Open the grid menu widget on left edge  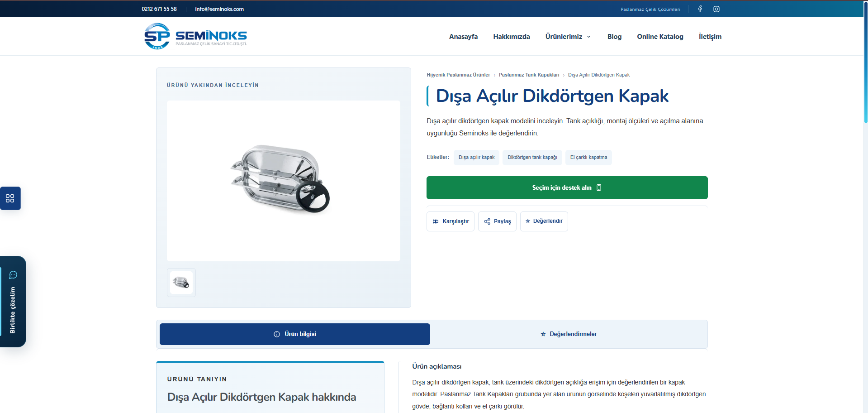point(10,198)
